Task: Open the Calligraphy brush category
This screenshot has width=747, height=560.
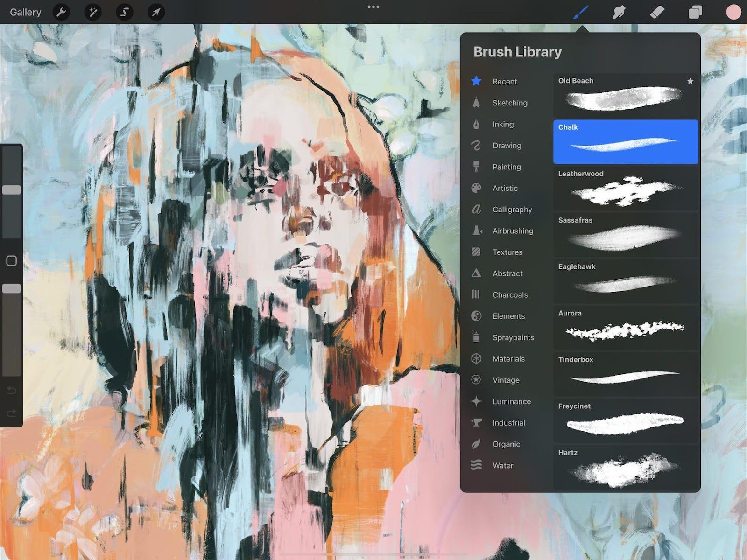Action: (x=512, y=210)
